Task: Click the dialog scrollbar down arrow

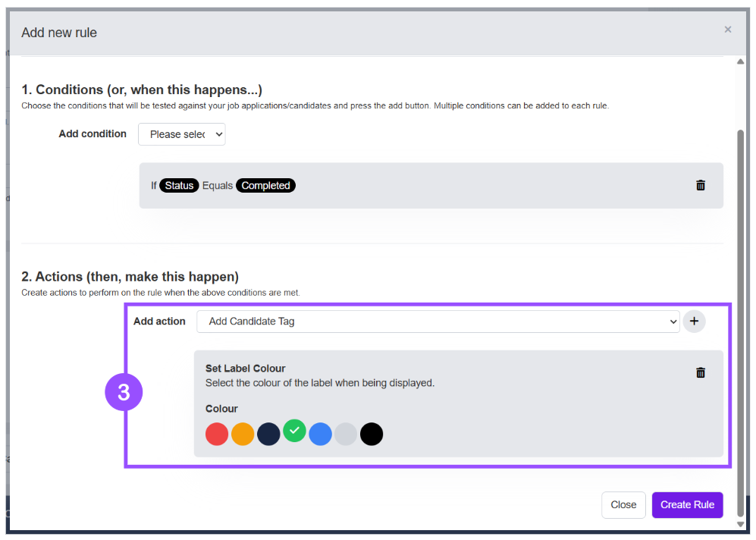Action: (x=740, y=525)
